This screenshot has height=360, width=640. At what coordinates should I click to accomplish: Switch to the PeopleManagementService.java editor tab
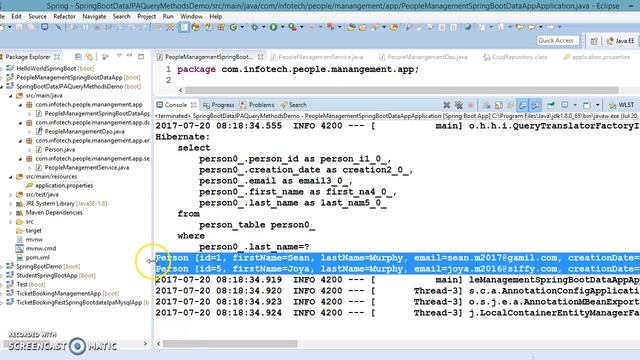317,57
